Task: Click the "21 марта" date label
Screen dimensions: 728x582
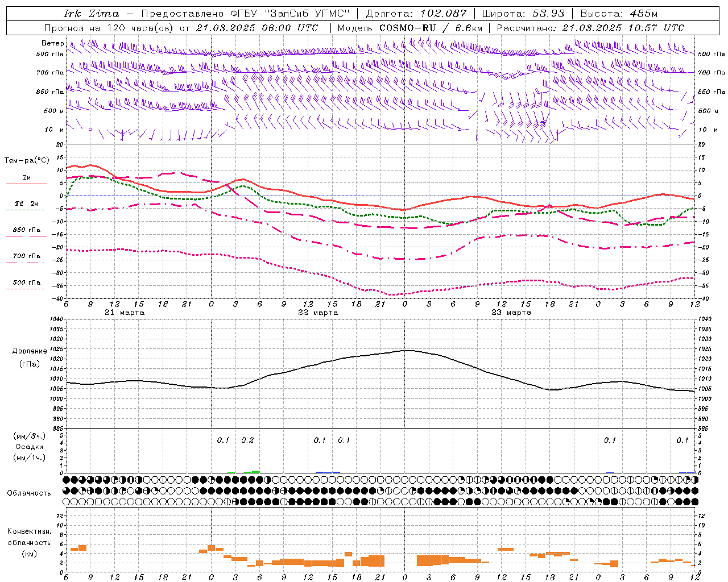Action: point(125,313)
